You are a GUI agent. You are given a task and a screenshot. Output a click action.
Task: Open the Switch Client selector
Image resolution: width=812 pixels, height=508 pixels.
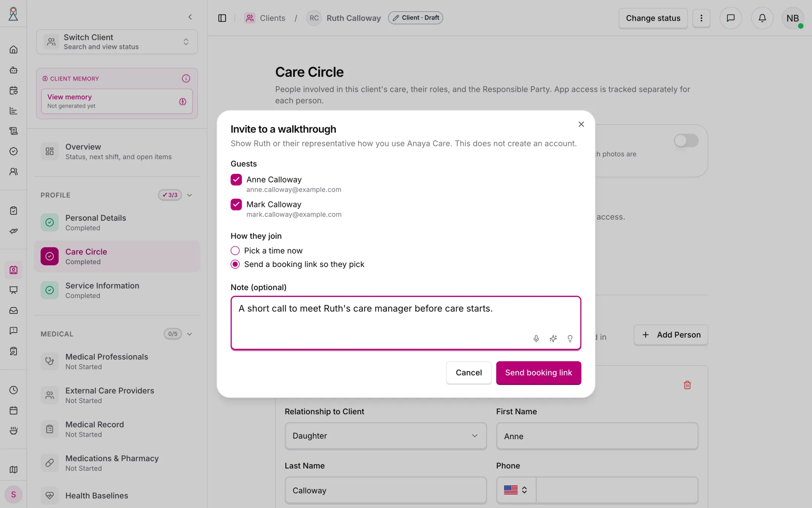(117, 42)
